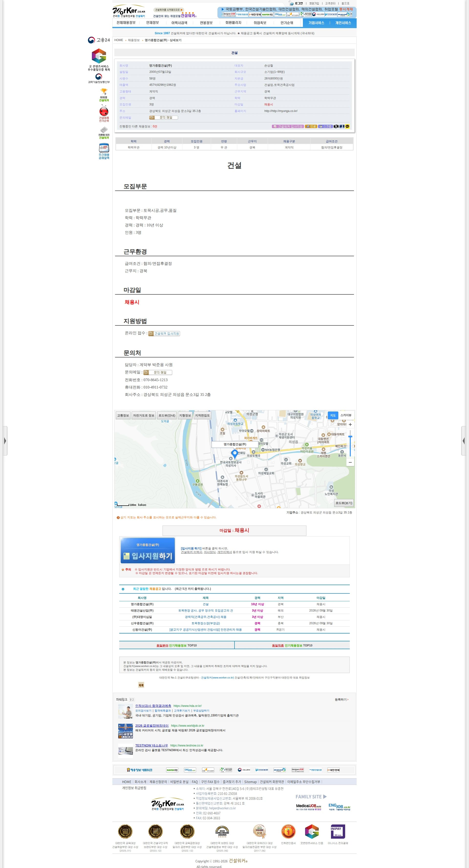Screen dimensions: 469x868
Task: Select the 기업서비스 tab
Action: pos(316,22)
